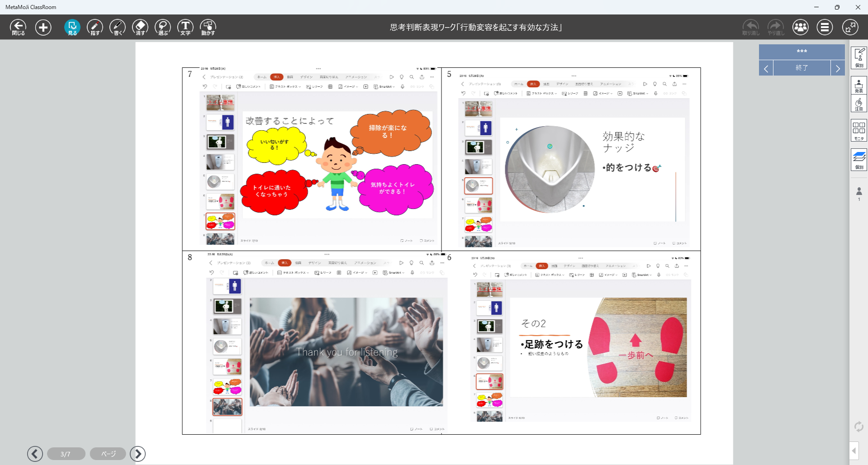The width and height of the screenshot is (868, 465).
Task: Click the ページ button at bottom
Action: coord(108,454)
